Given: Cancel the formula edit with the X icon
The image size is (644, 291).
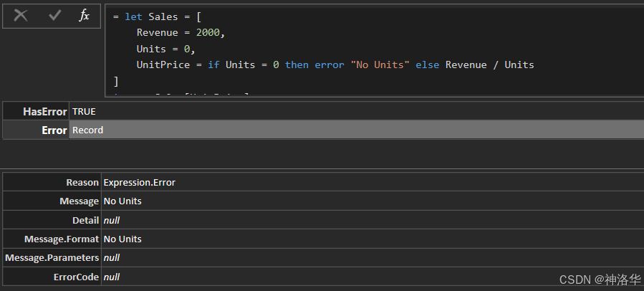Looking at the screenshot, I should [x=21, y=16].
